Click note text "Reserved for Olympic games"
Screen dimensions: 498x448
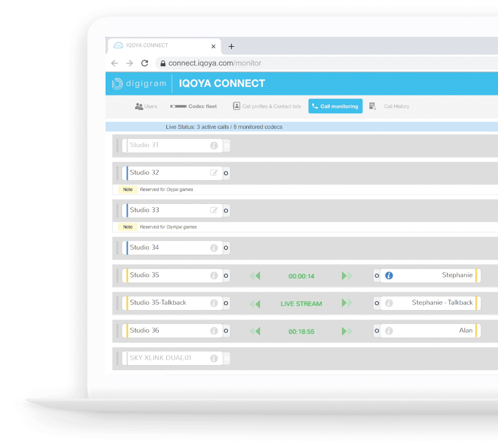[x=168, y=227]
